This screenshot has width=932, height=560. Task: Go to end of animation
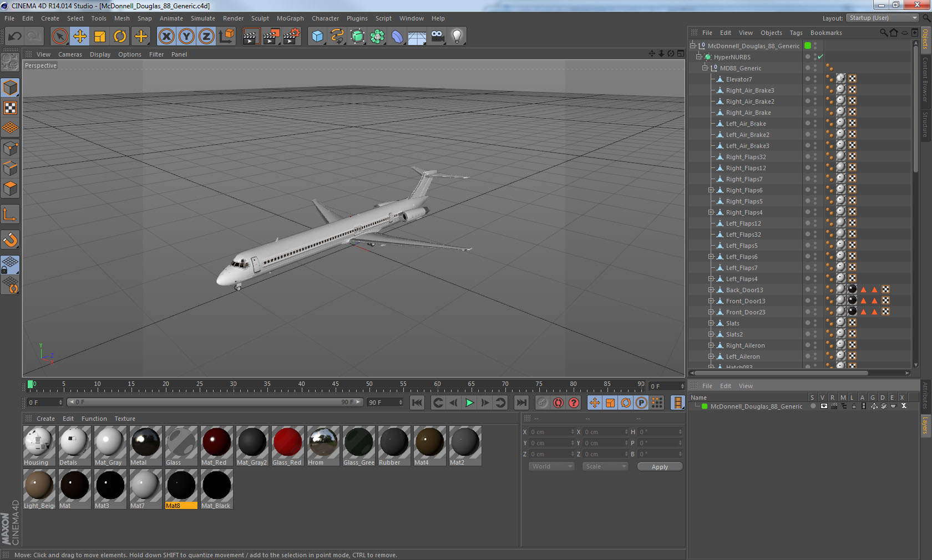tap(521, 403)
